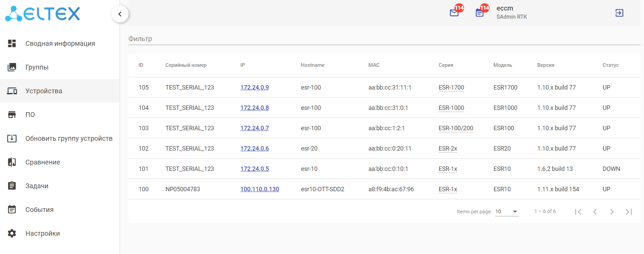The height and width of the screenshot is (254, 644).
Task: Open the События section
Action: point(39,210)
